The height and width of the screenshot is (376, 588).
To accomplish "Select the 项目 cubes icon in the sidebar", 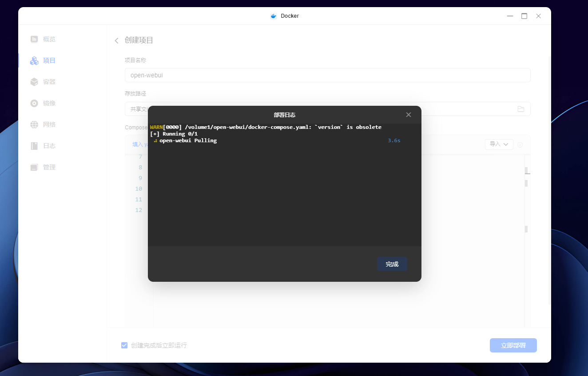I will click(34, 60).
